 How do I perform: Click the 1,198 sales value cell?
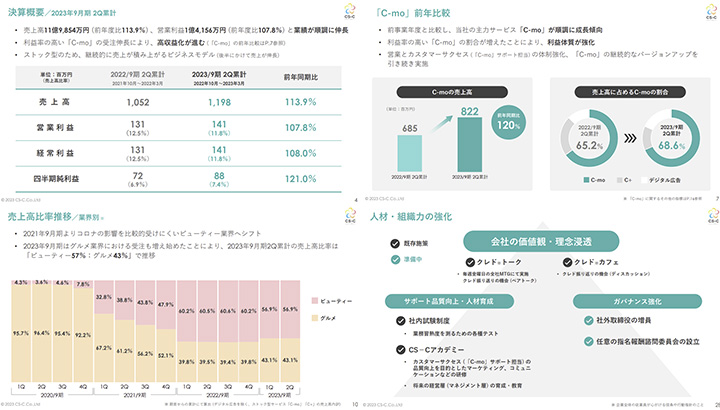click(219, 102)
